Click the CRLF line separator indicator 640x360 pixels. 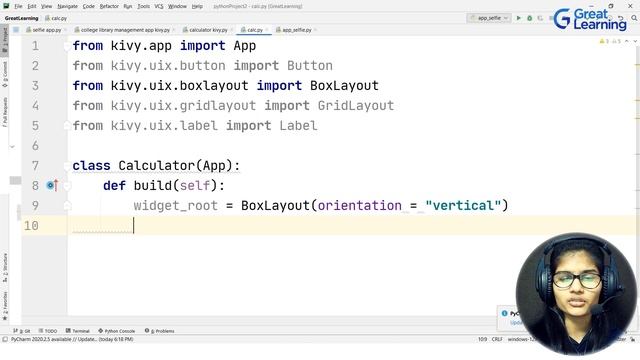(x=497, y=339)
